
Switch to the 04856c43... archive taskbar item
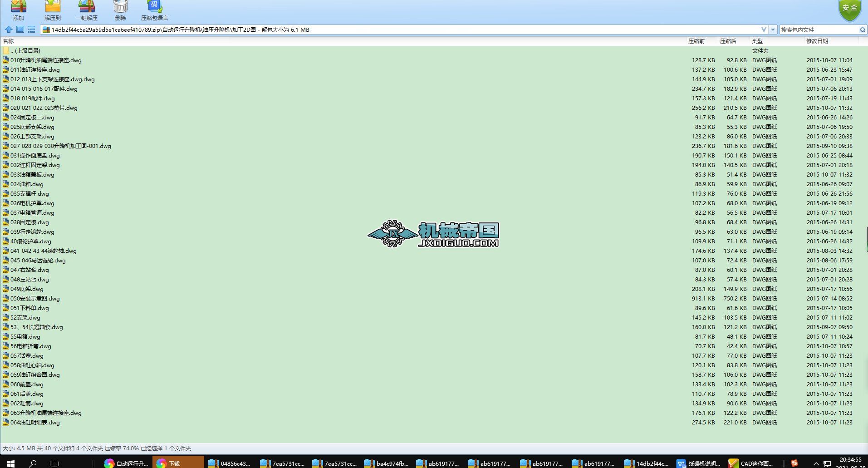pyautogui.click(x=230, y=463)
